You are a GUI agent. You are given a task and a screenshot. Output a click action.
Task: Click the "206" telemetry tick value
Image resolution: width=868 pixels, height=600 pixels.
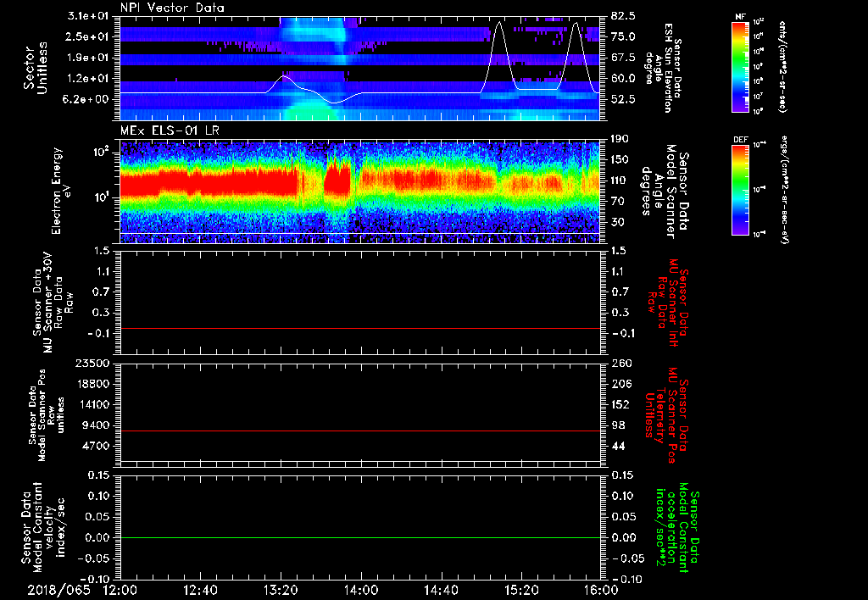621,384
